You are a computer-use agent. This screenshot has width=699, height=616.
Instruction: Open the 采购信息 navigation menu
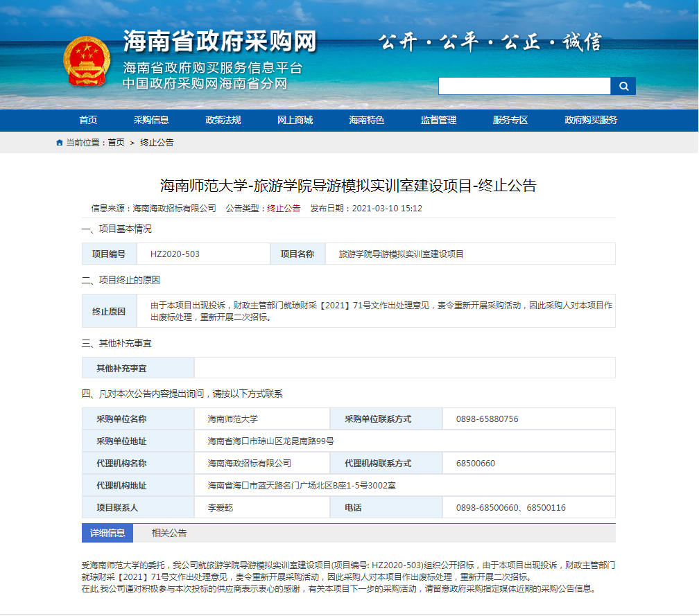tap(151, 121)
